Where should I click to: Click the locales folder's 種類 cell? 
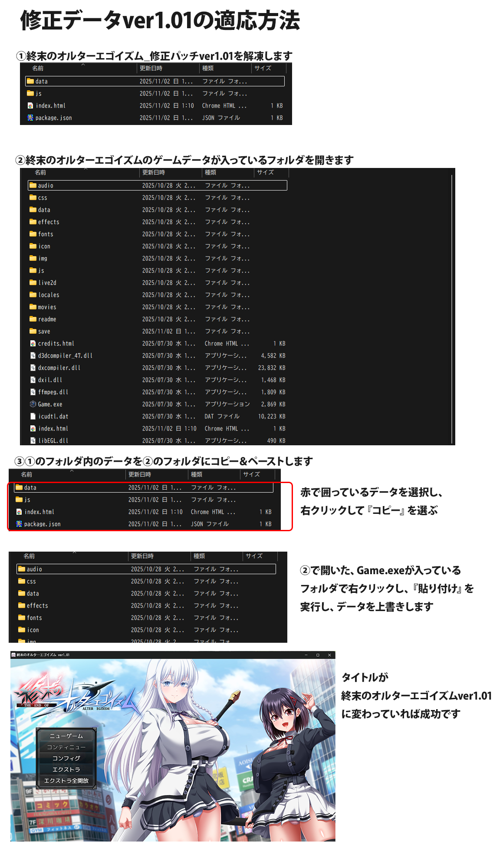click(x=227, y=295)
